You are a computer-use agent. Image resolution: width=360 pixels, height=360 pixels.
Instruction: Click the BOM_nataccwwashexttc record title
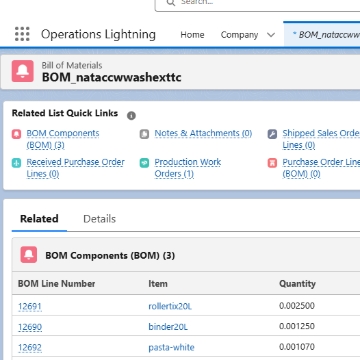pyautogui.click(x=112, y=77)
